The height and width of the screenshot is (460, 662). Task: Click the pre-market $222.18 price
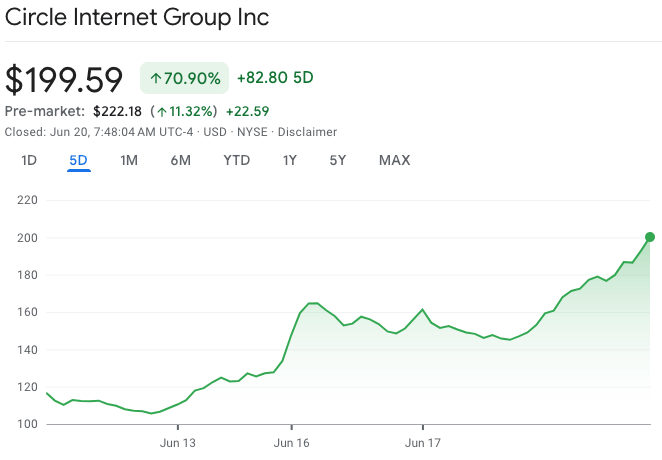[x=118, y=111]
